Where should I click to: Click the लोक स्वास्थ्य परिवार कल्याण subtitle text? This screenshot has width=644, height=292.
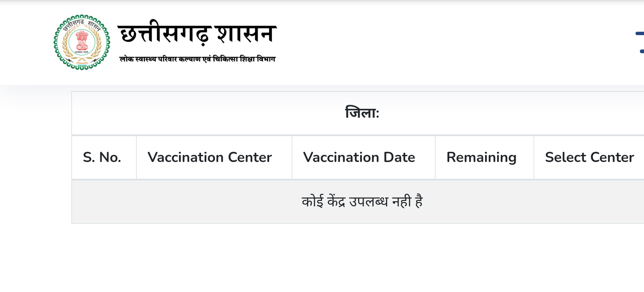160,59
